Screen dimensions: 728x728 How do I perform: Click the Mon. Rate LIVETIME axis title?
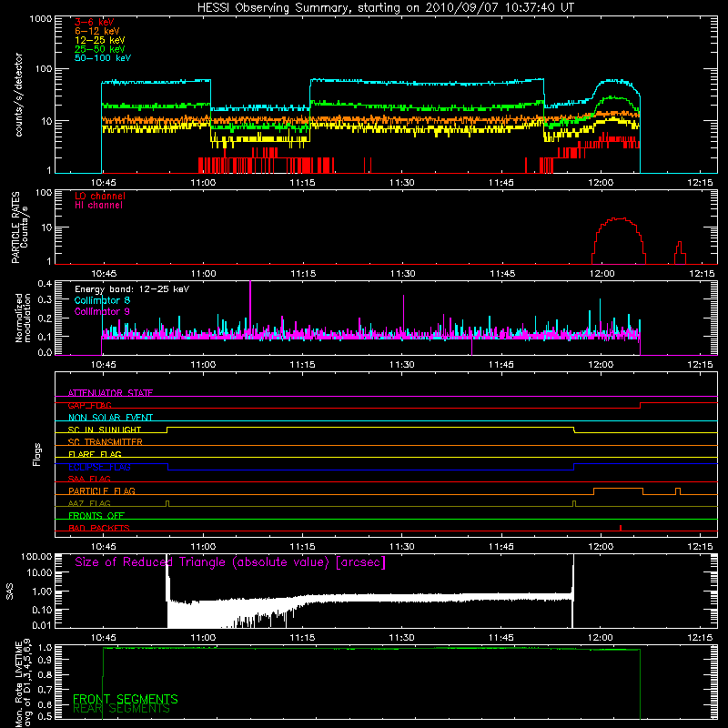click(x=24, y=682)
